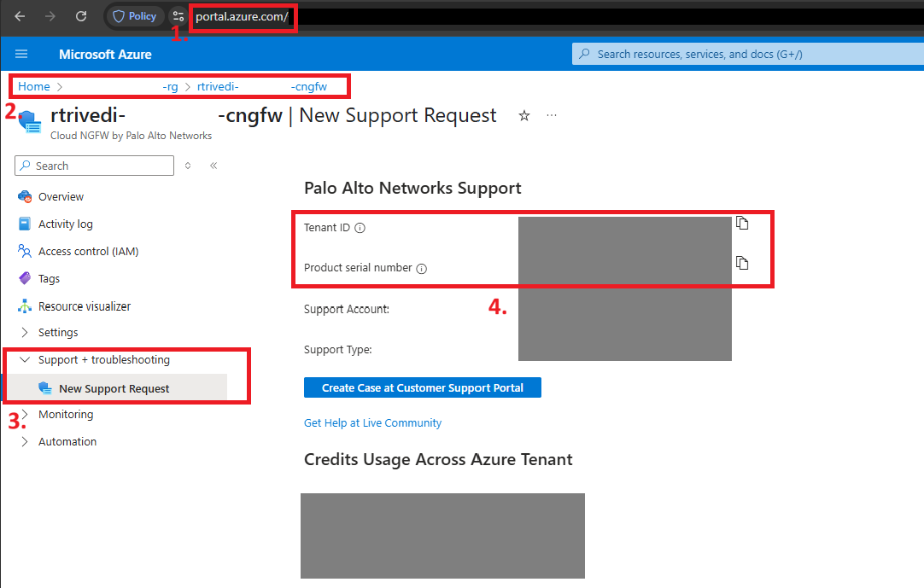Go to Home breadcrumb
This screenshot has width=924, height=588.
click(33, 86)
